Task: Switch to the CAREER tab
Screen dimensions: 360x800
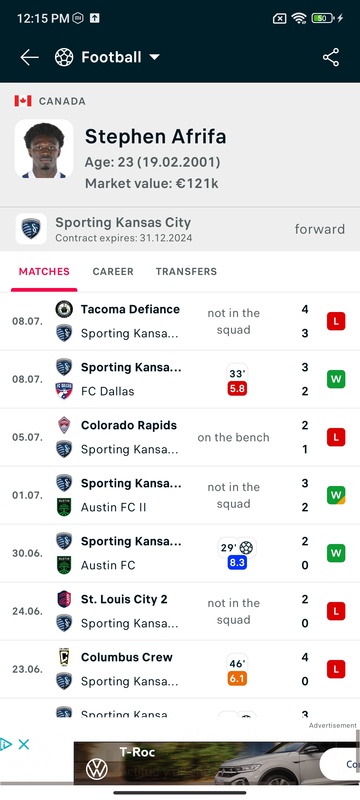Action: (113, 271)
